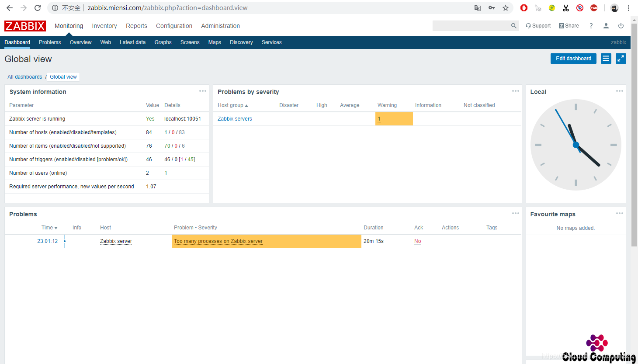The height and width of the screenshot is (364, 638).
Task: Open the Support link
Action: (538, 26)
